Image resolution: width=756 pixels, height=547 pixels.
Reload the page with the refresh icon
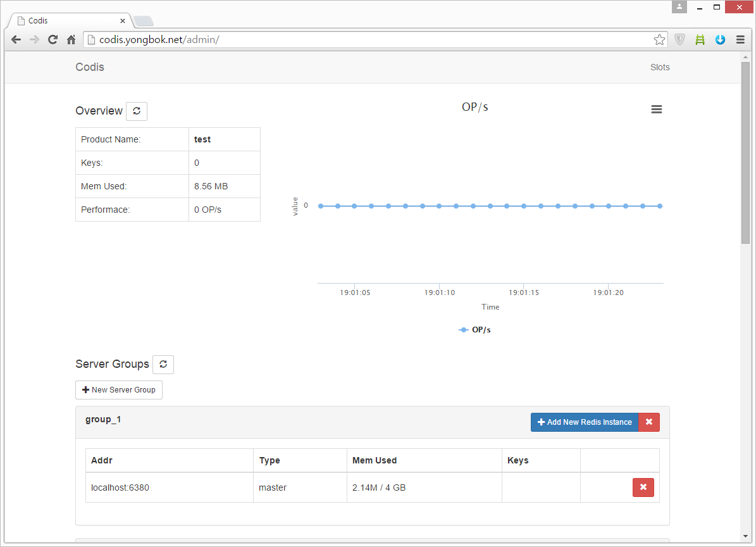tap(53, 40)
